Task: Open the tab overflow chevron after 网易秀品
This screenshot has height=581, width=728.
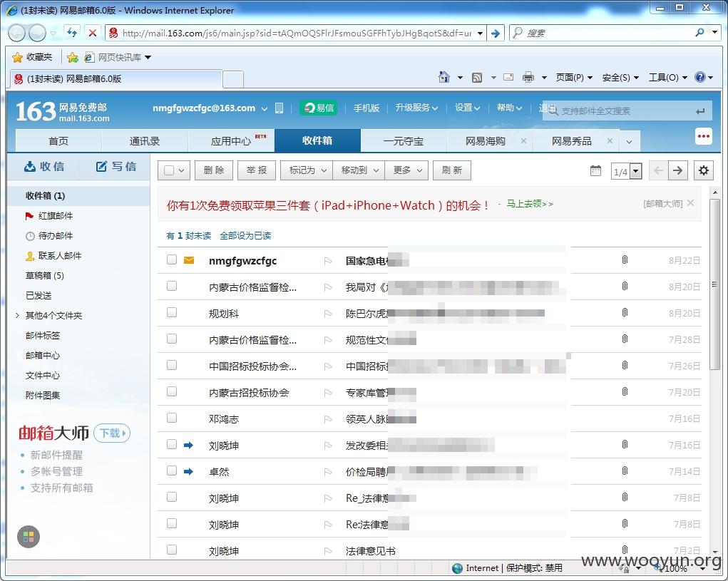Action: coord(629,142)
